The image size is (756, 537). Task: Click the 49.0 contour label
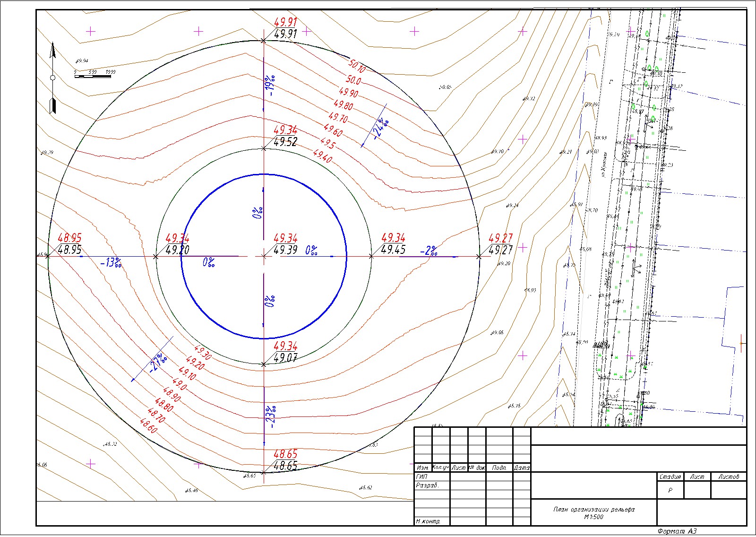coord(180,384)
